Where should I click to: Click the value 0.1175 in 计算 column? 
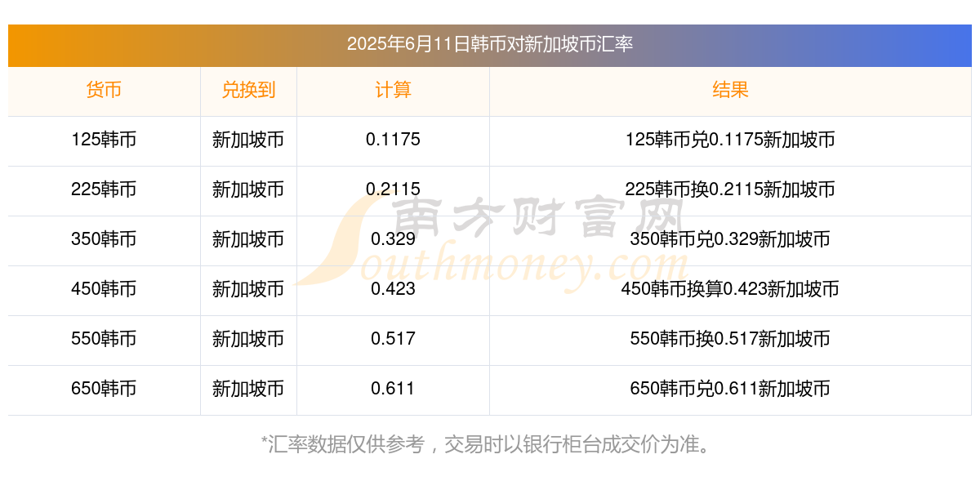393,140
